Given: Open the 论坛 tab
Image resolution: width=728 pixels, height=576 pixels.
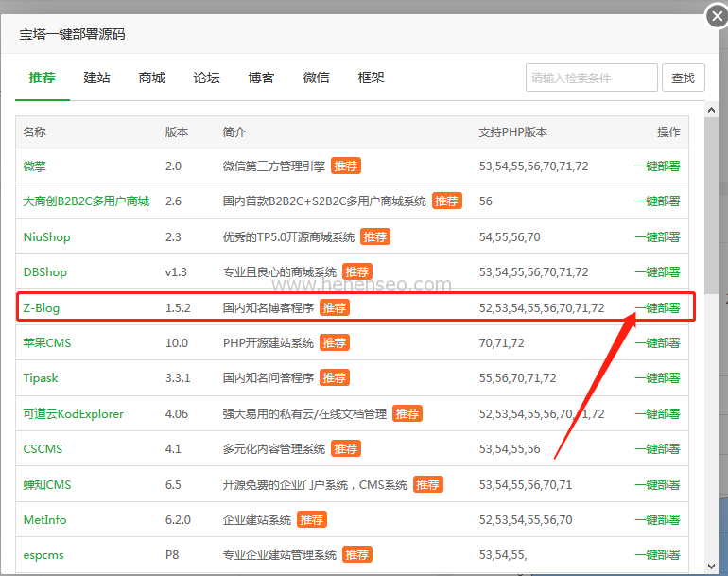Looking at the screenshot, I should point(207,78).
